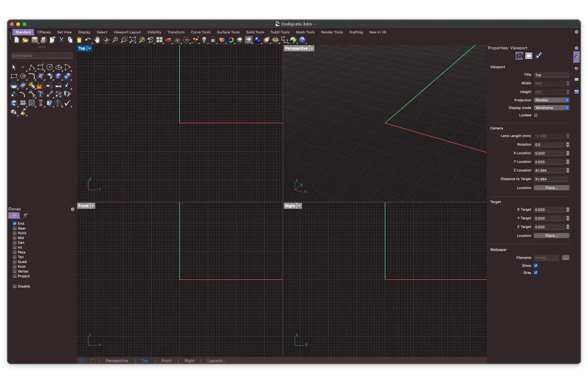Click the New document icon
The width and height of the screenshot is (588, 386).
pos(17,40)
